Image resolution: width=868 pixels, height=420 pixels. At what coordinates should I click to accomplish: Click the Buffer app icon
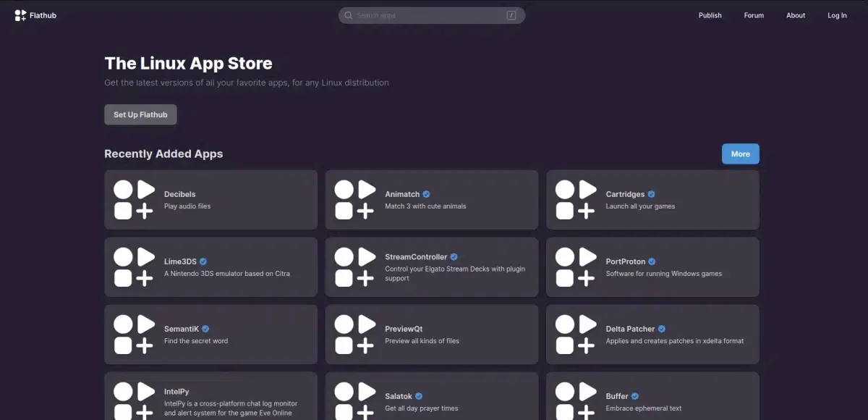576,401
